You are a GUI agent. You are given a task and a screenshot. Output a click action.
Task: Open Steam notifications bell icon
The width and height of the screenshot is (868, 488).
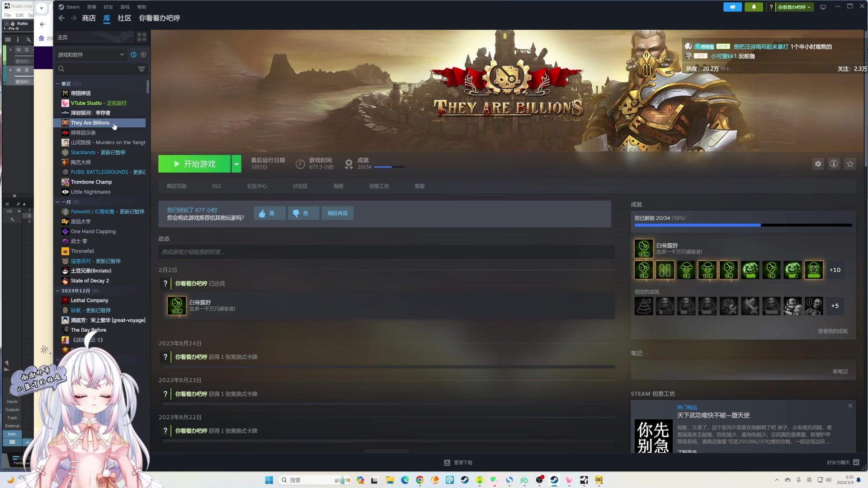tap(754, 7)
